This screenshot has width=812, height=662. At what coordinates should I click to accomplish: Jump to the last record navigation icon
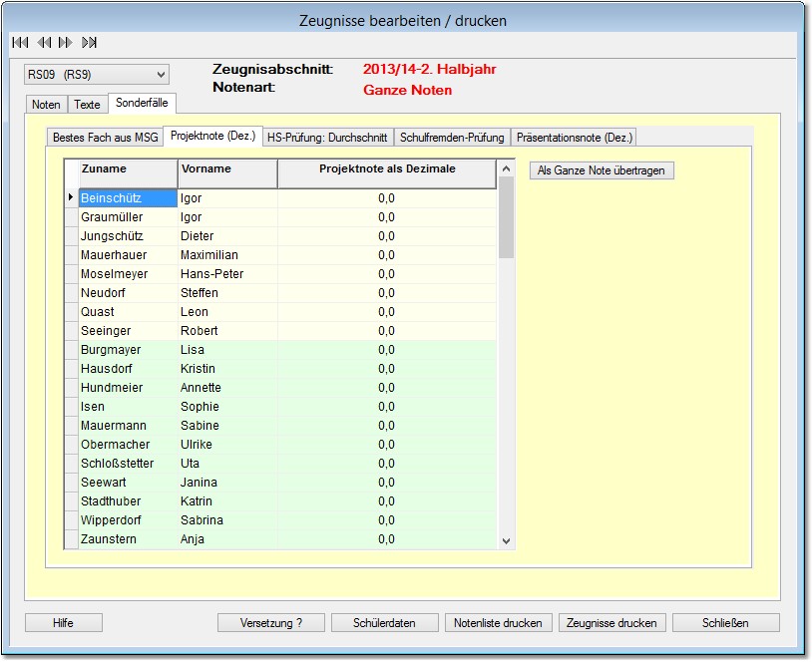(90, 43)
